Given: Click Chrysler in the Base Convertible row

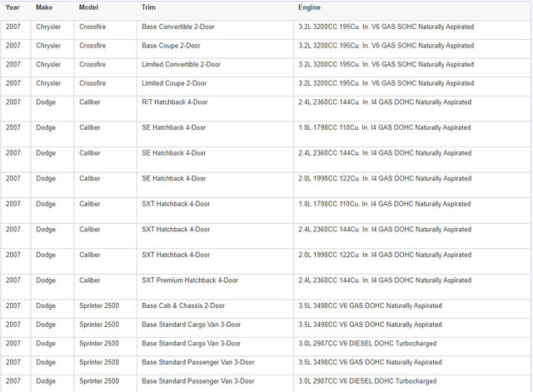Looking at the screenshot, I should point(48,27).
